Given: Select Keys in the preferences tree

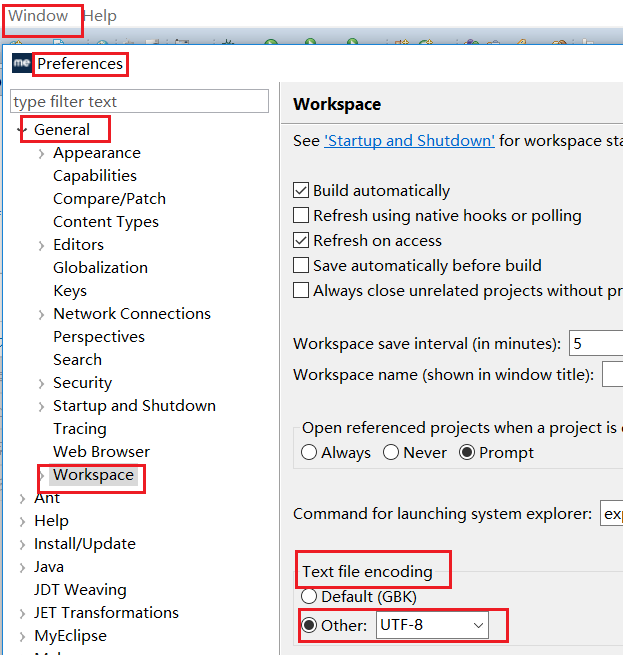Looking at the screenshot, I should 70,291.
